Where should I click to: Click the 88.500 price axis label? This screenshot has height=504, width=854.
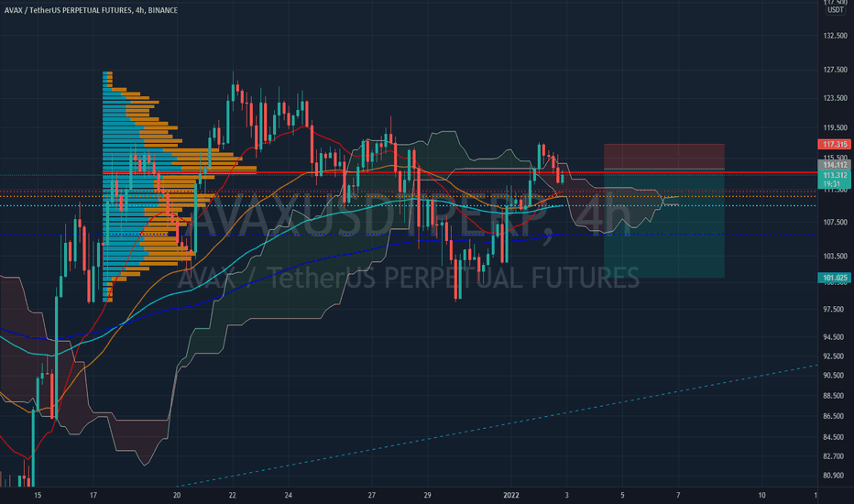[836, 396]
